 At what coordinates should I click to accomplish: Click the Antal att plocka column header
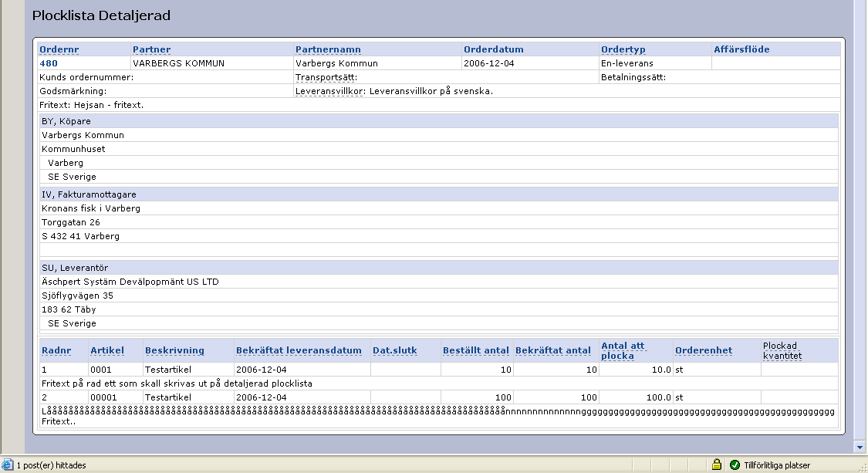[623, 350]
